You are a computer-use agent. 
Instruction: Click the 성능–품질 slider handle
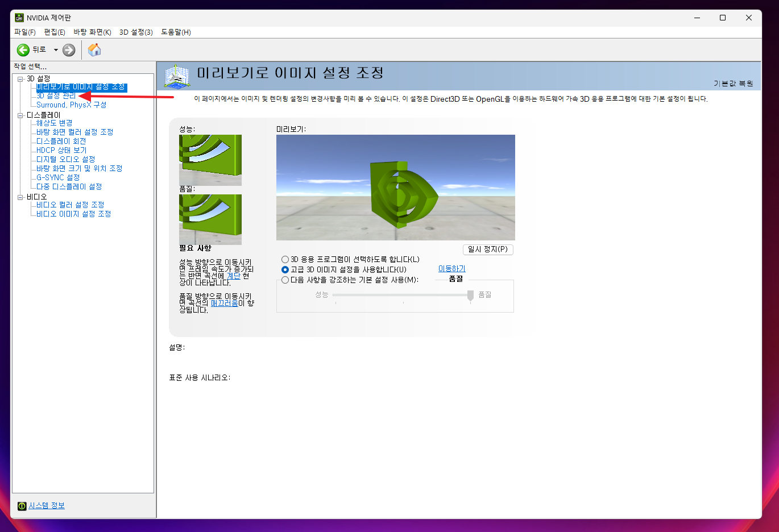click(470, 296)
